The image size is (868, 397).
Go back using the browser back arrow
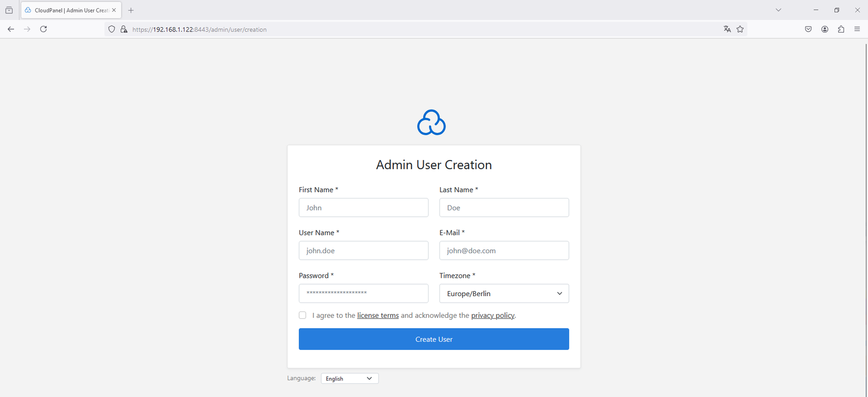pyautogui.click(x=11, y=29)
